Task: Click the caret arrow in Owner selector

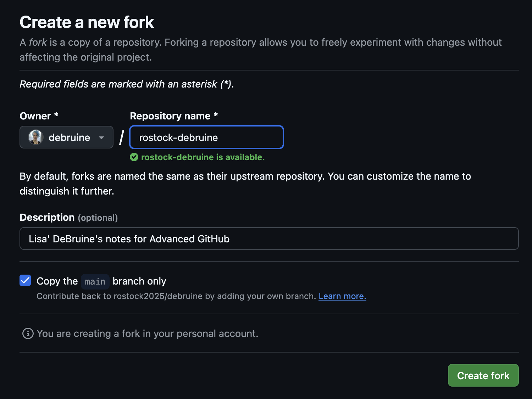Action: [x=101, y=137]
